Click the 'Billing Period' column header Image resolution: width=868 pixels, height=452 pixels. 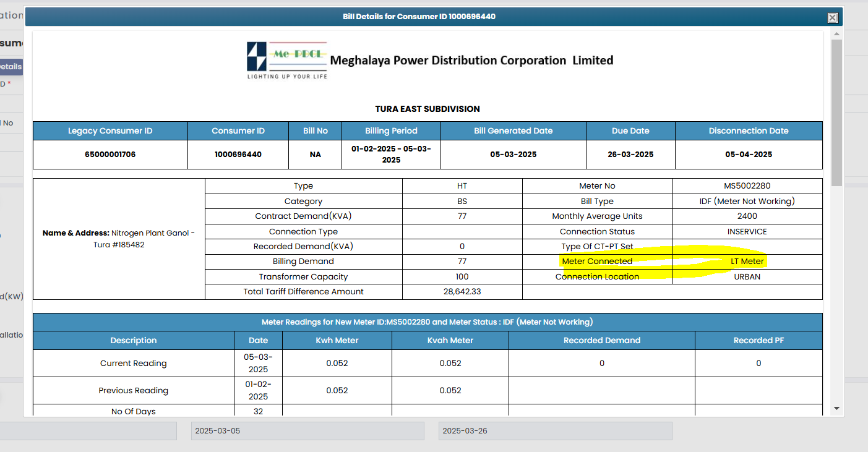(391, 131)
